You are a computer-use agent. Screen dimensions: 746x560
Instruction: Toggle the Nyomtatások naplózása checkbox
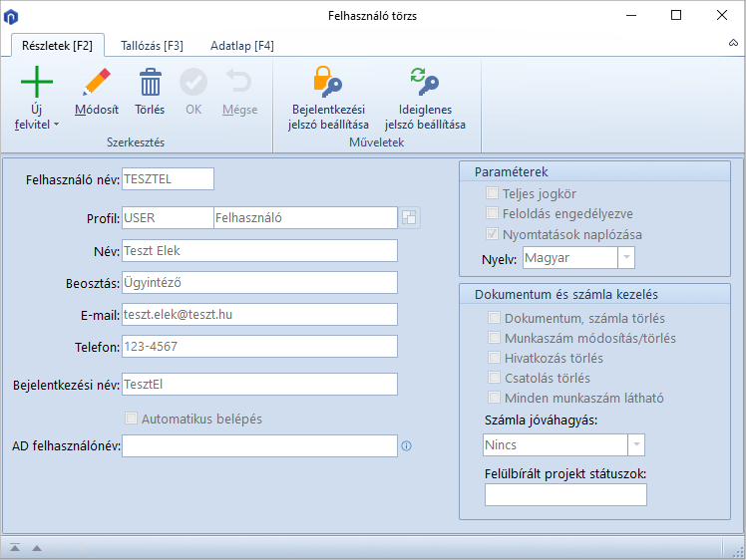(x=492, y=234)
